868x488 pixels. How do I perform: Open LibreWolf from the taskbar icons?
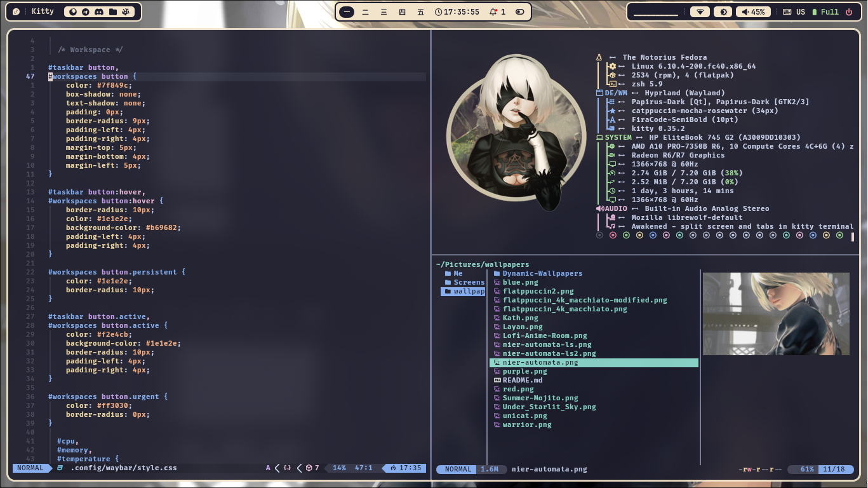point(73,11)
